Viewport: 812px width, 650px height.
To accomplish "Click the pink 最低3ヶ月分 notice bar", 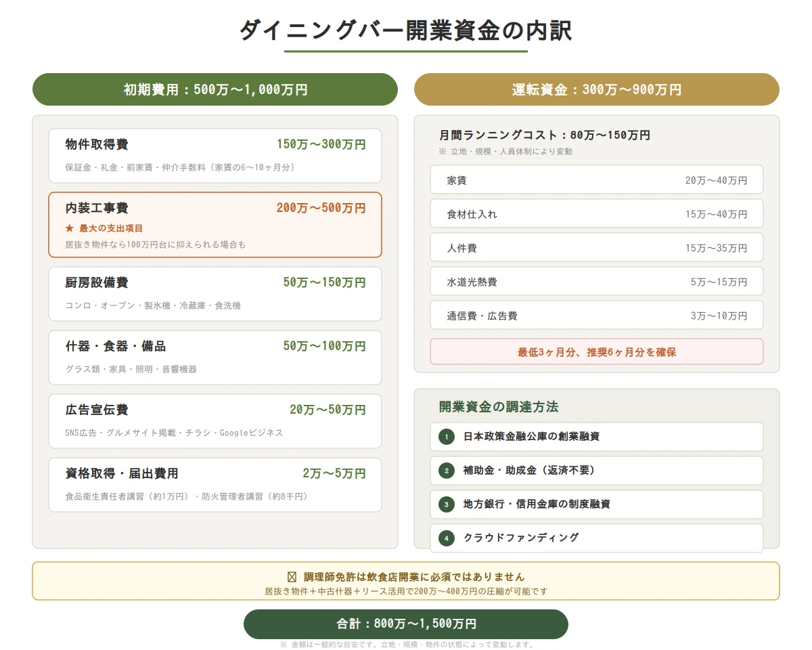I will (x=596, y=351).
